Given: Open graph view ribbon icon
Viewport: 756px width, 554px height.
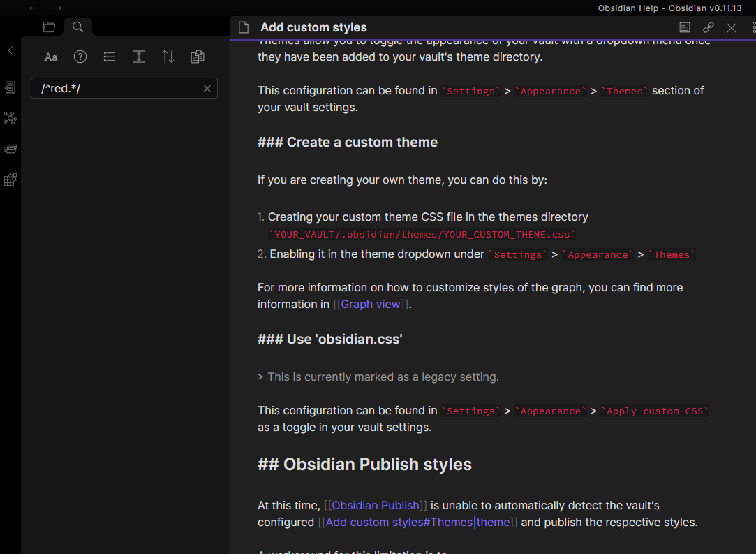Looking at the screenshot, I should [x=10, y=118].
